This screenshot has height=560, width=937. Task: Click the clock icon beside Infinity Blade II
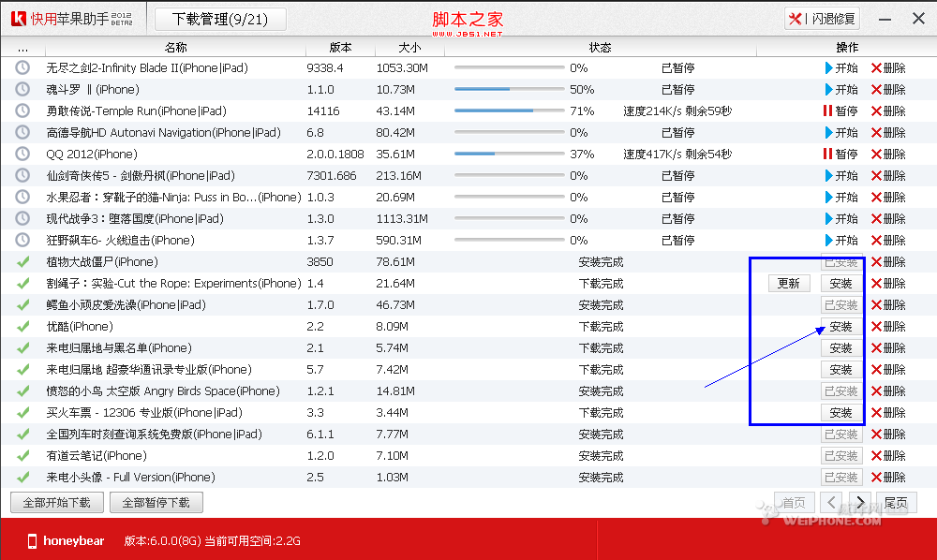tap(22, 67)
